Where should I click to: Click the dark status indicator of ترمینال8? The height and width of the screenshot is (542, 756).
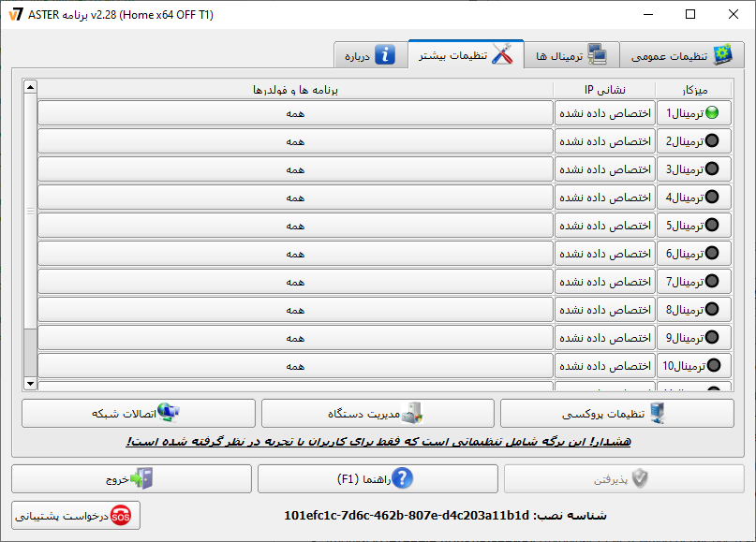712,309
